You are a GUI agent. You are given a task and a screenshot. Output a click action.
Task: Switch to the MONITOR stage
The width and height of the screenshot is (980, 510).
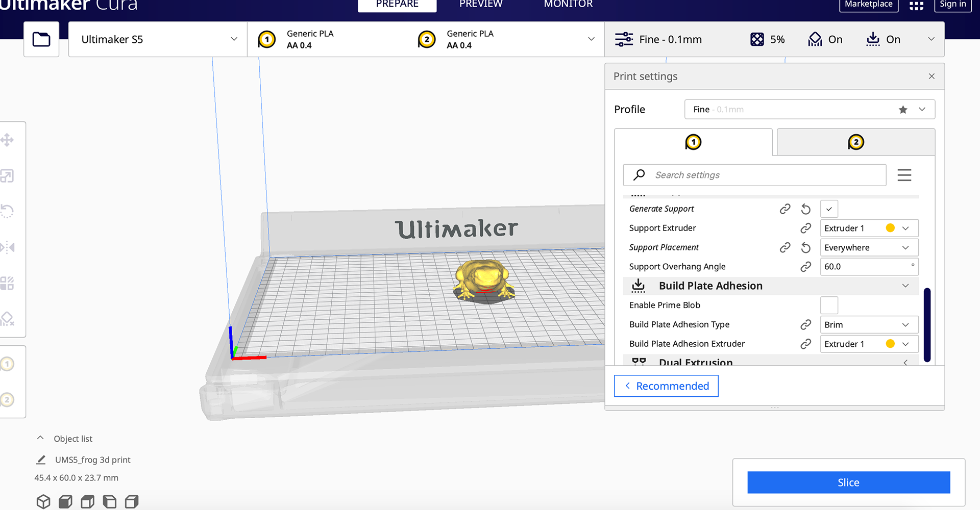tap(568, 5)
